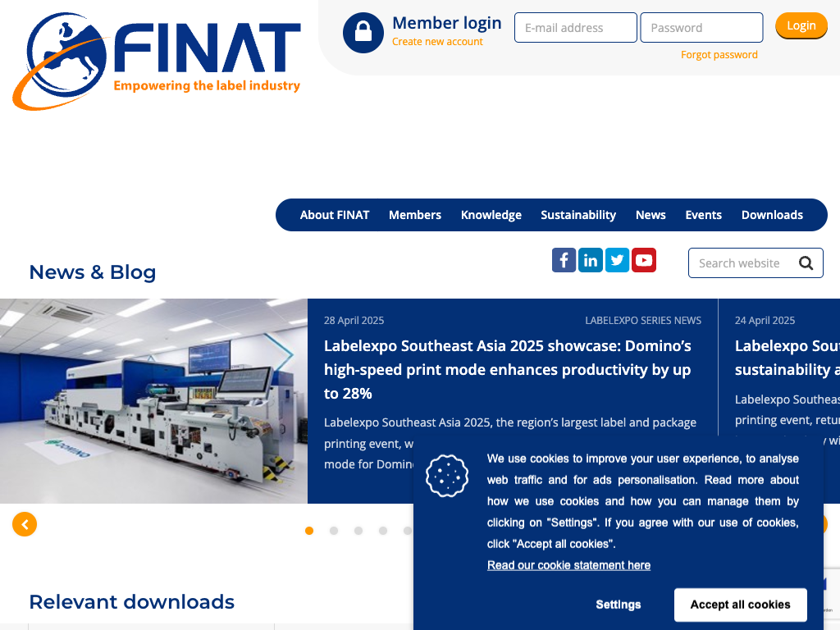Image resolution: width=840 pixels, height=630 pixels.
Task: Open the Events menu
Action: (x=703, y=215)
